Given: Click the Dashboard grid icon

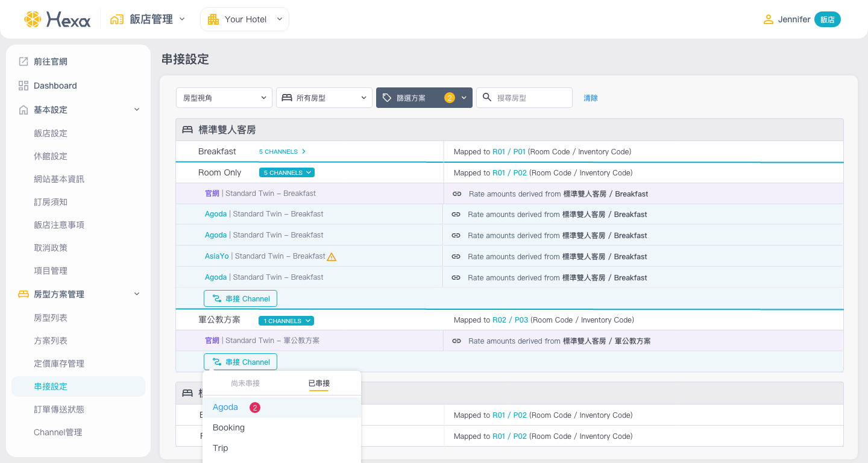Looking at the screenshot, I should click(x=24, y=86).
